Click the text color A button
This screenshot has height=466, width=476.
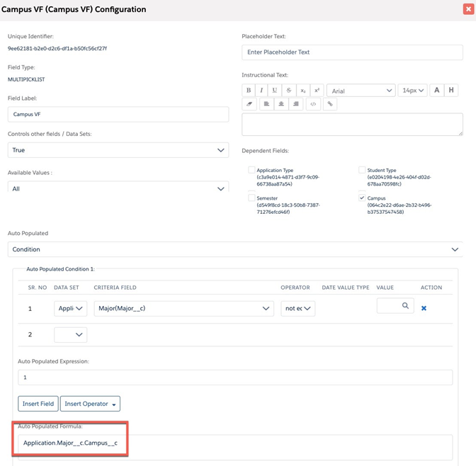436,91
